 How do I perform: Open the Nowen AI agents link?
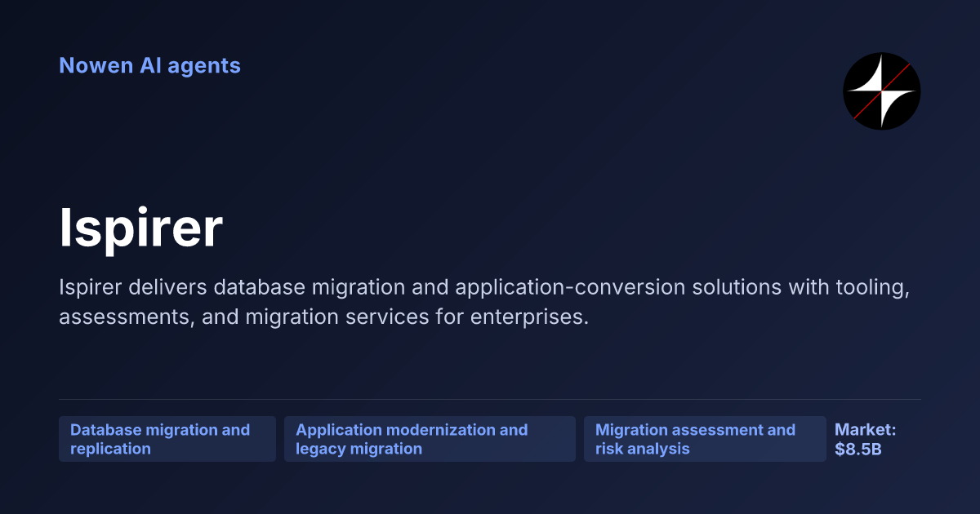coord(149,65)
